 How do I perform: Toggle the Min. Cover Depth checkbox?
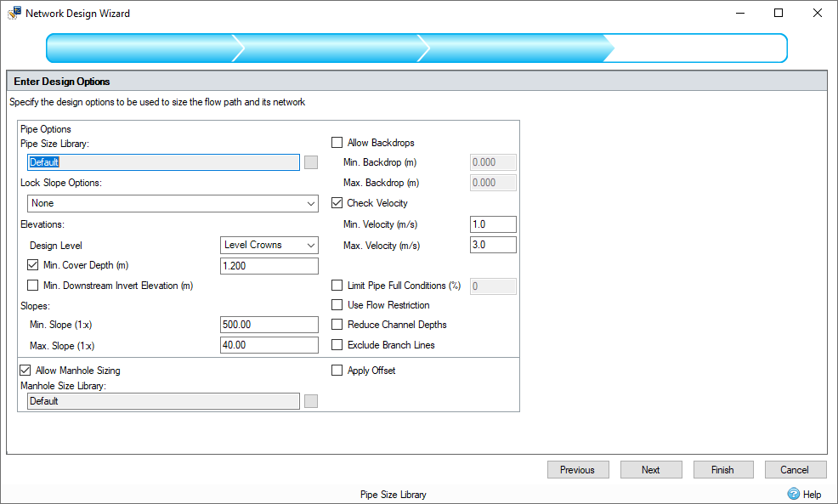coord(32,264)
